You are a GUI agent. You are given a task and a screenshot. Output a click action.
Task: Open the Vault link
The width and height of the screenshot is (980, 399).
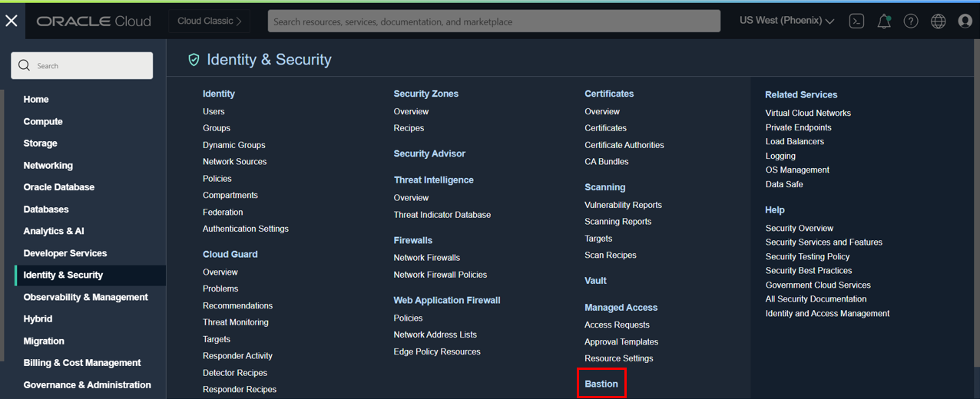tap(595, 281)
